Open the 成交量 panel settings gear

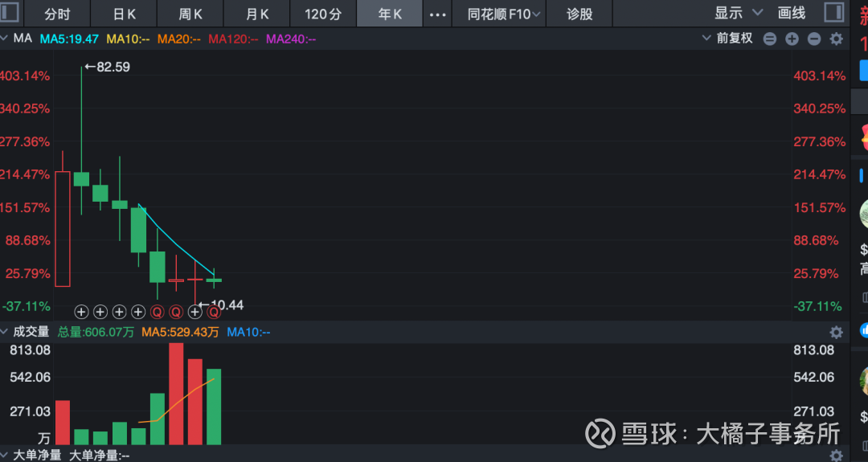coord(836,332)
